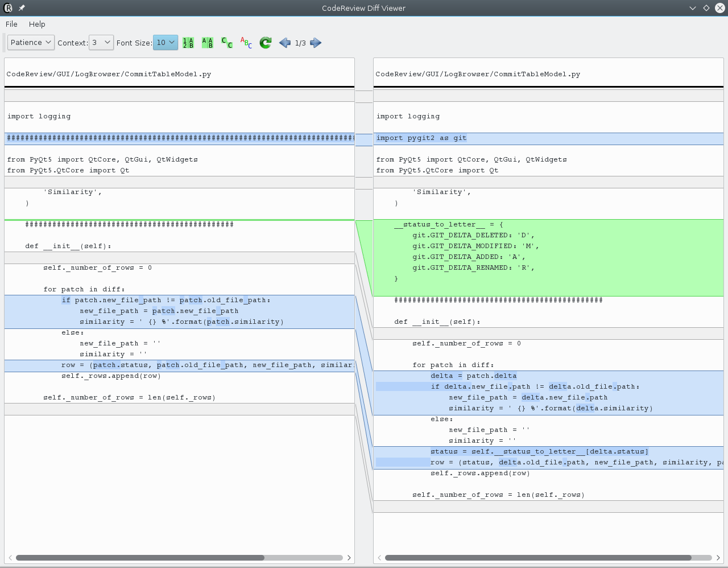Open the Font Size dropdown

[165, 42]
